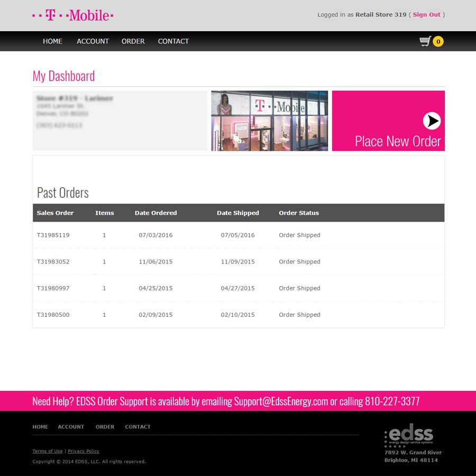This screenshot has height=476, width=476.
Task: Click CONTACT link in footer
Action: 138,427
